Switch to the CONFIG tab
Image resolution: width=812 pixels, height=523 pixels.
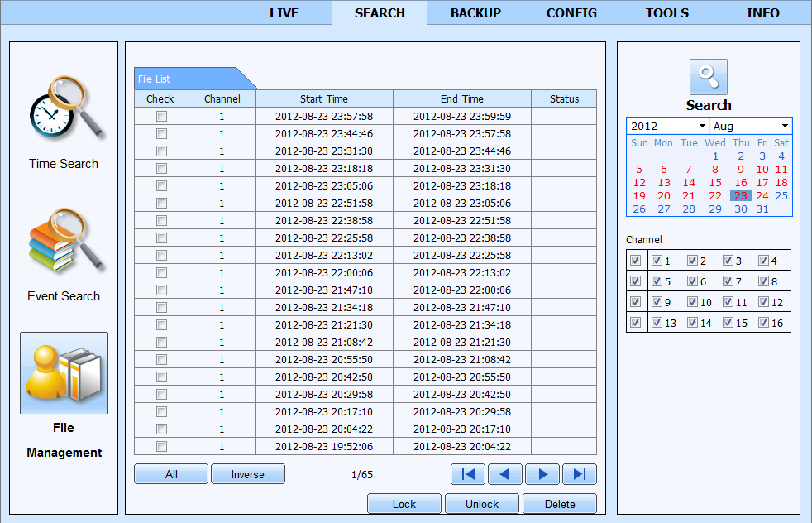click(571, 13)
